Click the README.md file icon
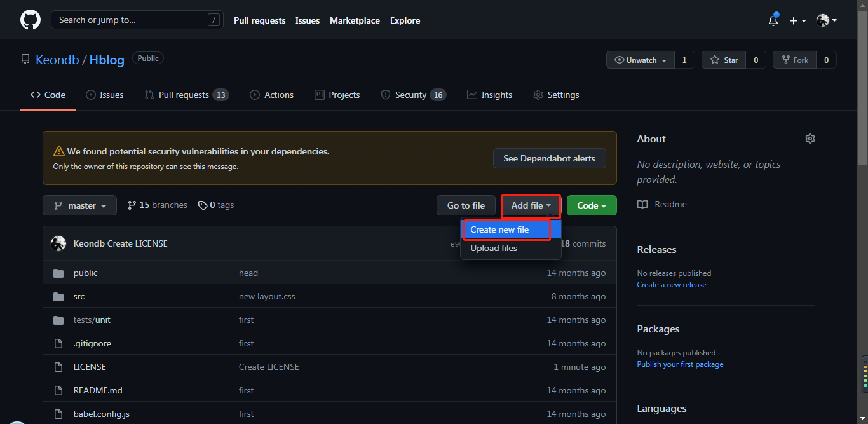The height and width of the screenshot is (424, 868). pos(58,390)
